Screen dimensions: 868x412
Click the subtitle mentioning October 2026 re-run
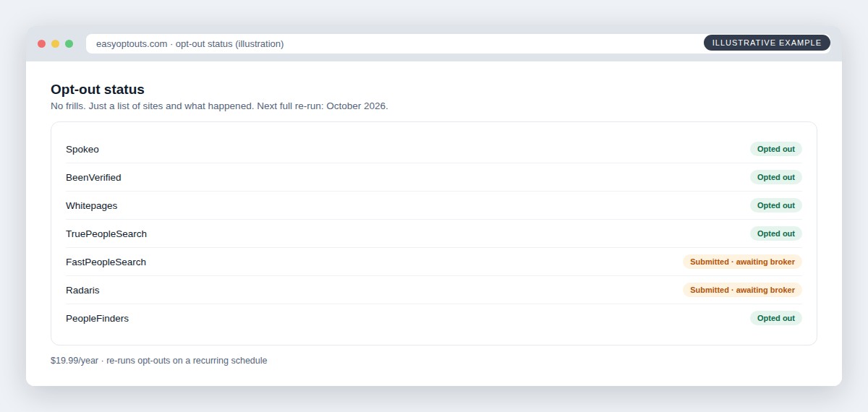coord(219,106)
